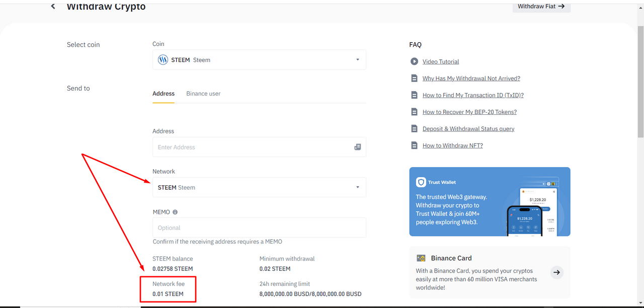644x308 pixels.
Task: Expand the Network STEEM Steem dropdown
Action: [x=259, y=187]
